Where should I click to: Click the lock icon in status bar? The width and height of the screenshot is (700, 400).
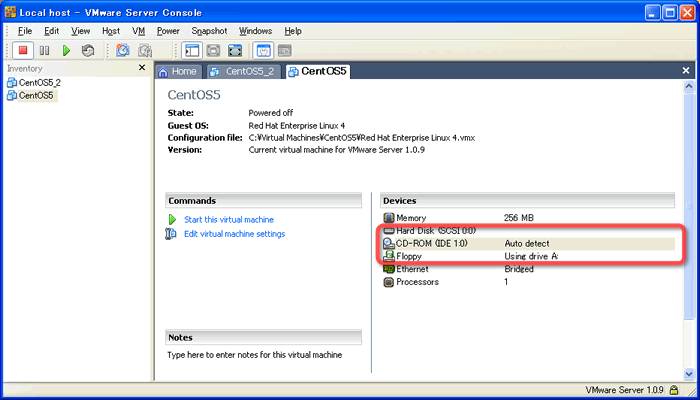(x=674, y=389)
